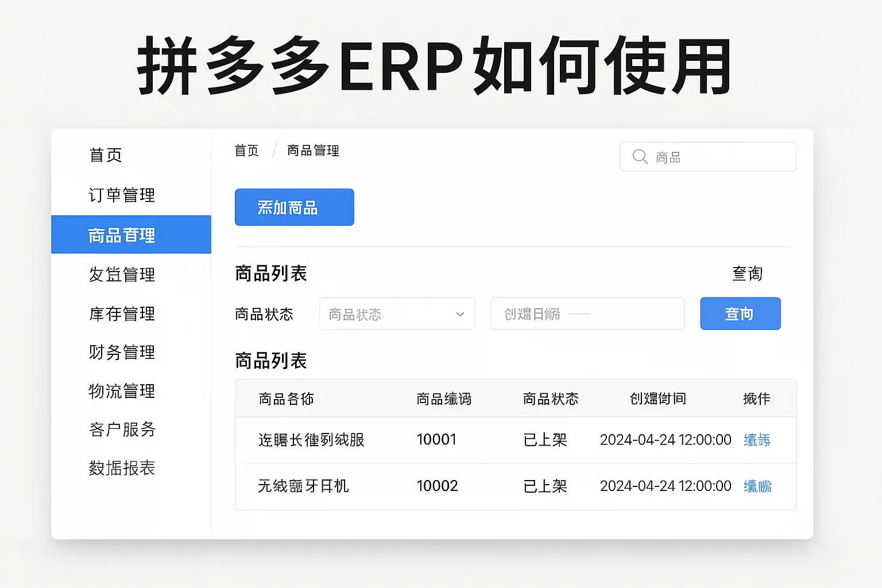Click 已上架 status in row 10001
The image size is (882, 588).
tap(545, 440)
